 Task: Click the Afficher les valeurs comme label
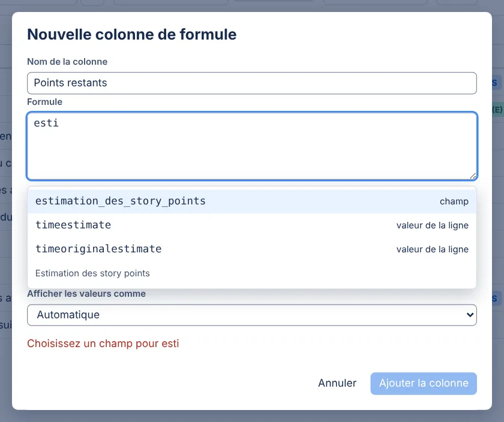coord(86,294)
